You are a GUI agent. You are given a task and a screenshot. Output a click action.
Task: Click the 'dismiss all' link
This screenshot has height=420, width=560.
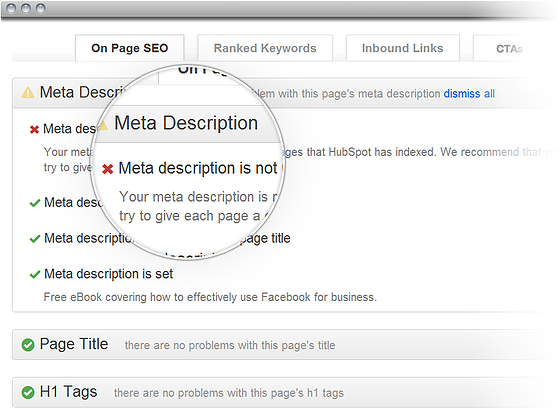(469, 94)
